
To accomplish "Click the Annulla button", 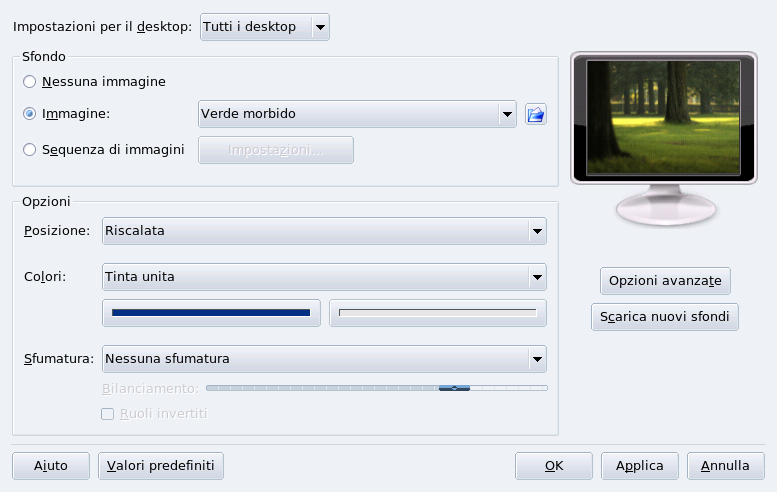I will pos(725,466).
